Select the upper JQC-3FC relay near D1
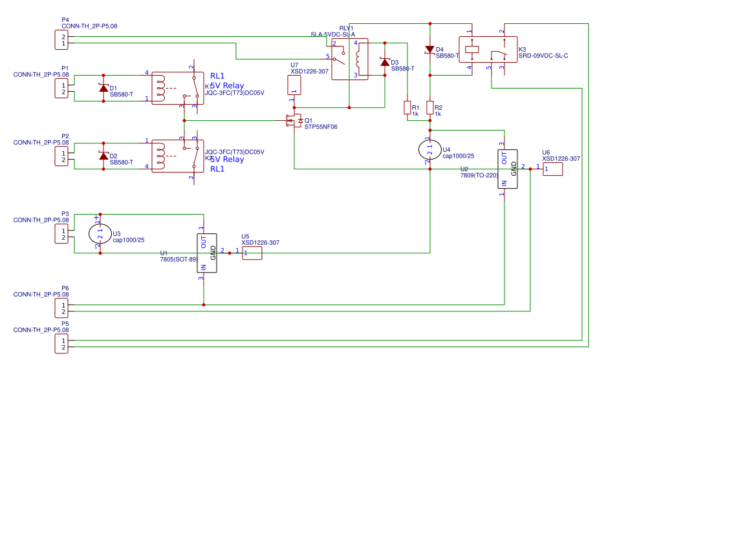This screenshot has width=756, height=535. [x=177, y=88]
